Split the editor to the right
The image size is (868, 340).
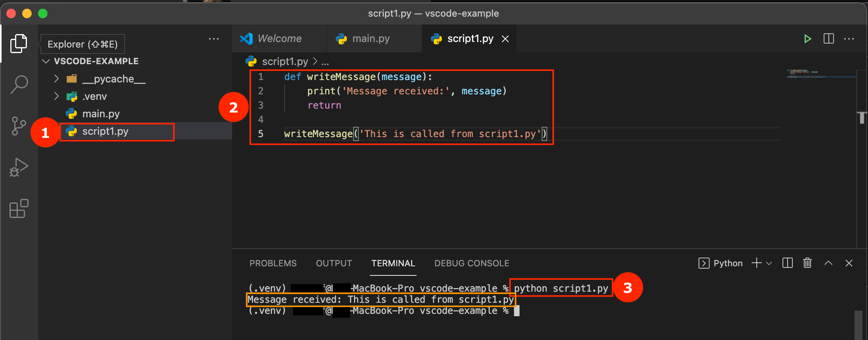point(828,39)
